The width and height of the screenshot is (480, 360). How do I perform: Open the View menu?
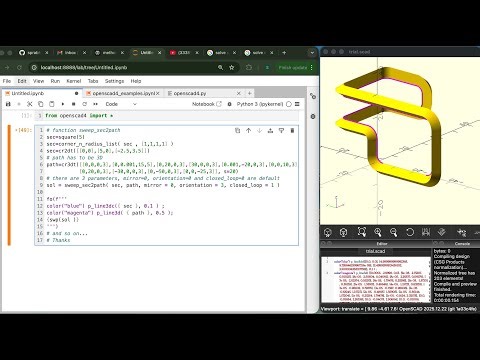pyautogui.click(x=38, y=81)
